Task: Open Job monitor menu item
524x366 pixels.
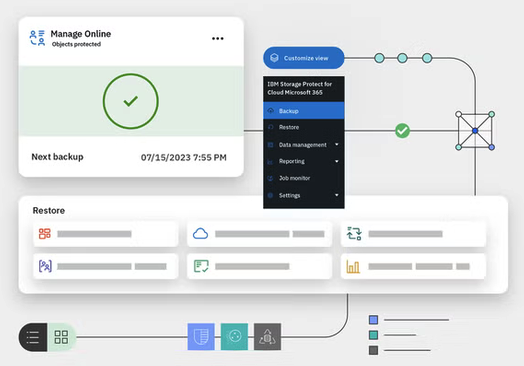Action: pyautogui.click(x=304, y=178)
